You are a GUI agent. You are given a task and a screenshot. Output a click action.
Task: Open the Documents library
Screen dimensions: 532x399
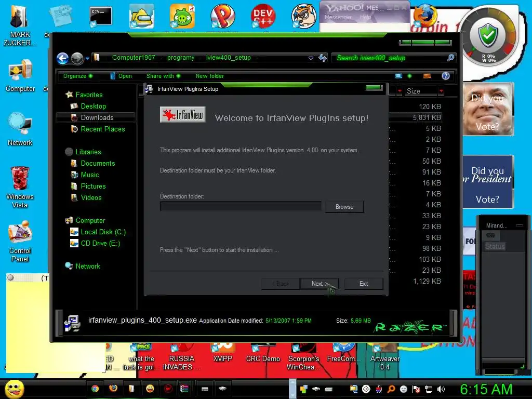pyautogui.click(x=98, y=163)
